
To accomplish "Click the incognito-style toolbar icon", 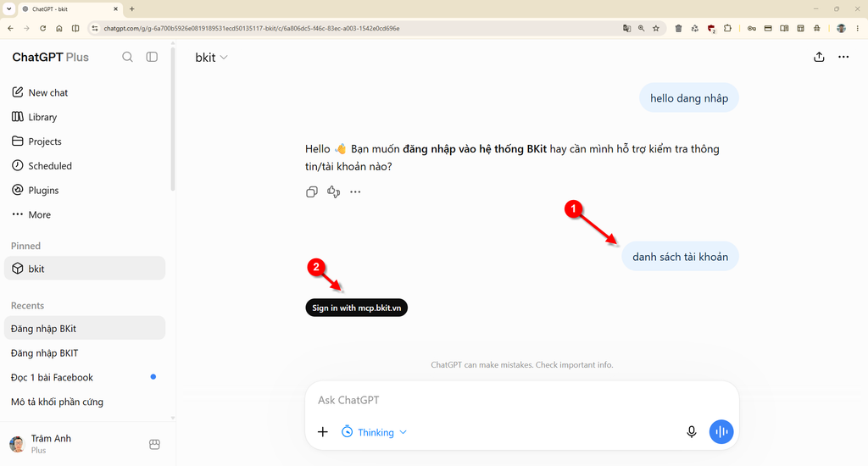I will pyautogui.click(x=816, y=28).
